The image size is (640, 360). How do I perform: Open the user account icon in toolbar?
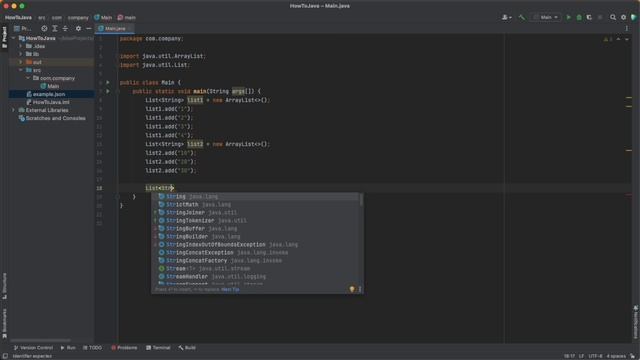point(507,18)
